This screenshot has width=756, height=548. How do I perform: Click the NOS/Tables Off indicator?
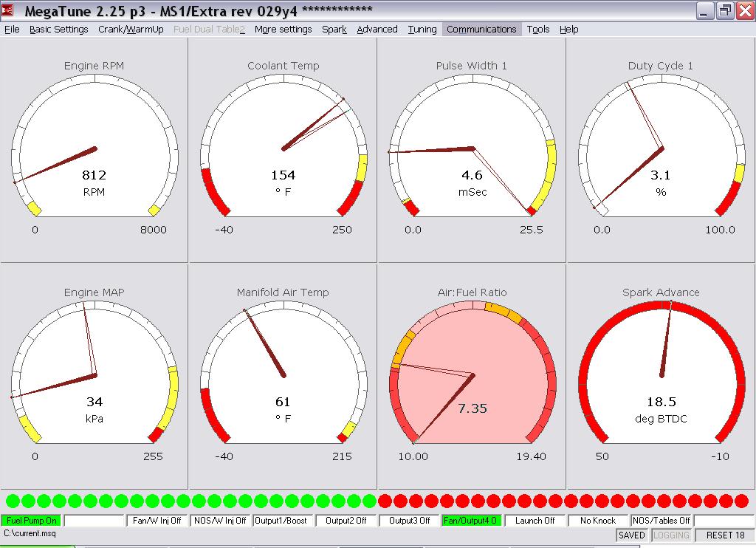[661, 521]
